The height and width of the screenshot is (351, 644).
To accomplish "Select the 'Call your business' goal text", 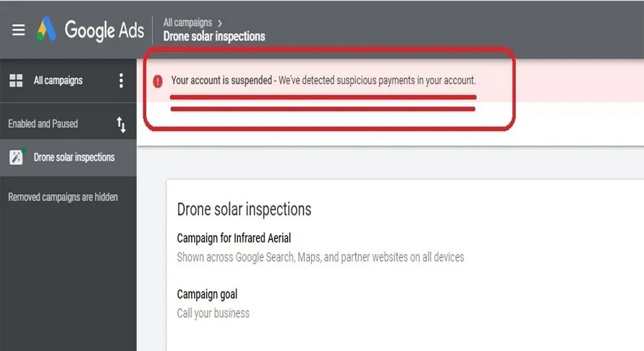I will pos(213,313).
